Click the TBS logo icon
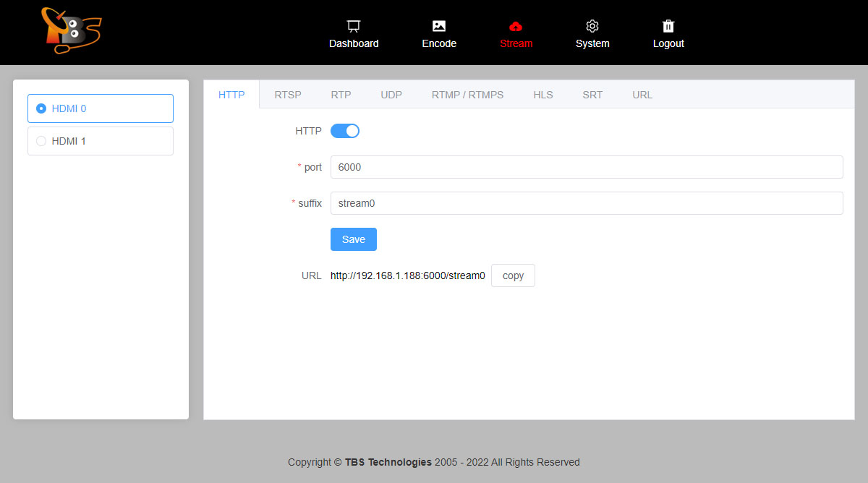Image resolution: width=868 pixels, height=483 pixels. click(71, 31)
